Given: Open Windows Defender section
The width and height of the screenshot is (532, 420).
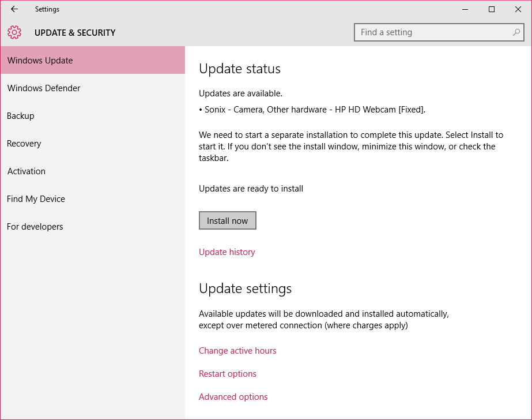Looking at the screenshot, I should (x=93, y=88).
